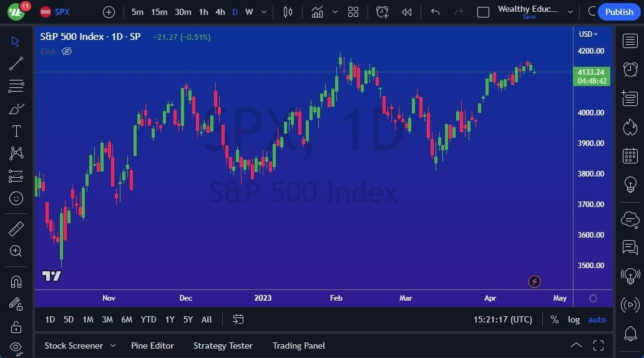Viewport: 644px width, 358px height.
Task: Open the Strategy Tester tab
Action: tap(223, 346)
